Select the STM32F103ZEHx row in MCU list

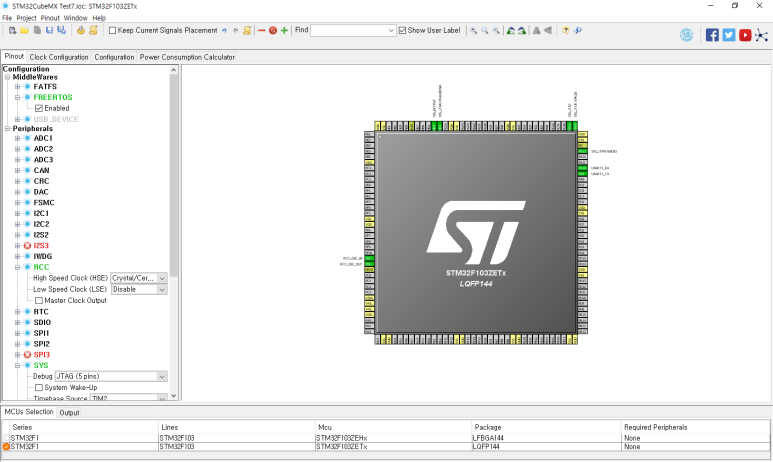pos(386,438)
